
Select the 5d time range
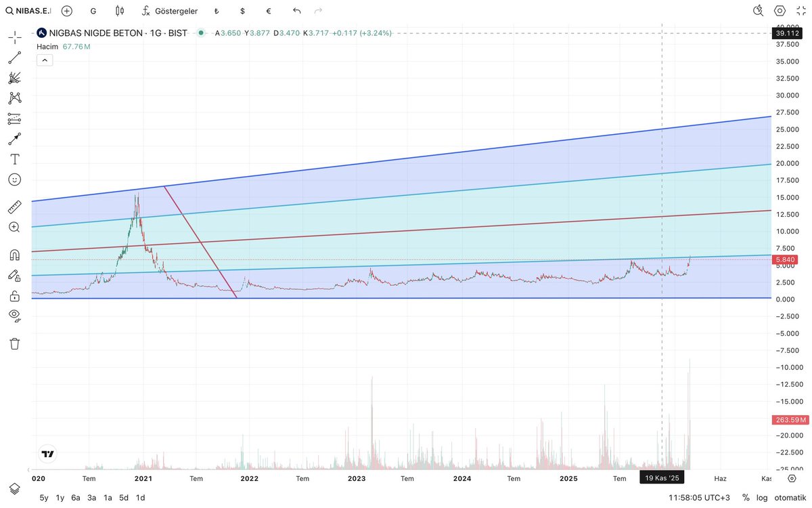click(124, 497)
